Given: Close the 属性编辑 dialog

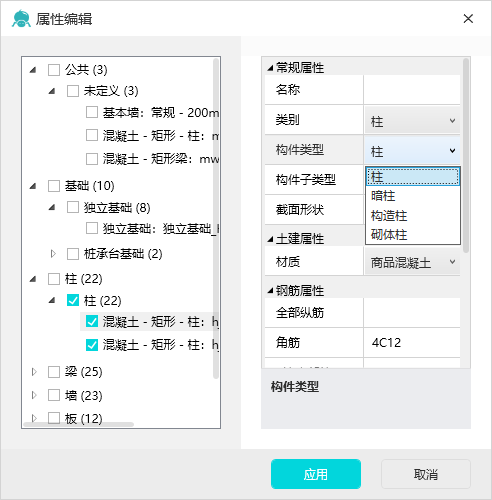Looking at the screenshot, I should click(468, 19).
